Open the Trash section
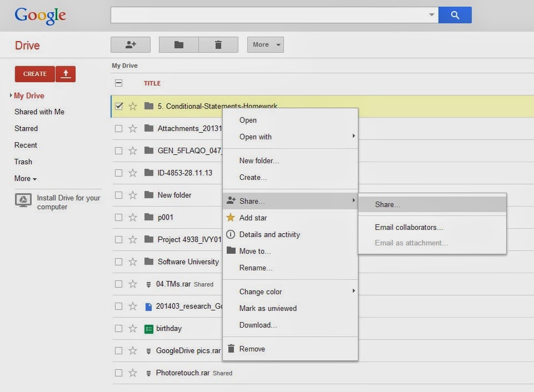534x392 pixels. pos(23,162)
